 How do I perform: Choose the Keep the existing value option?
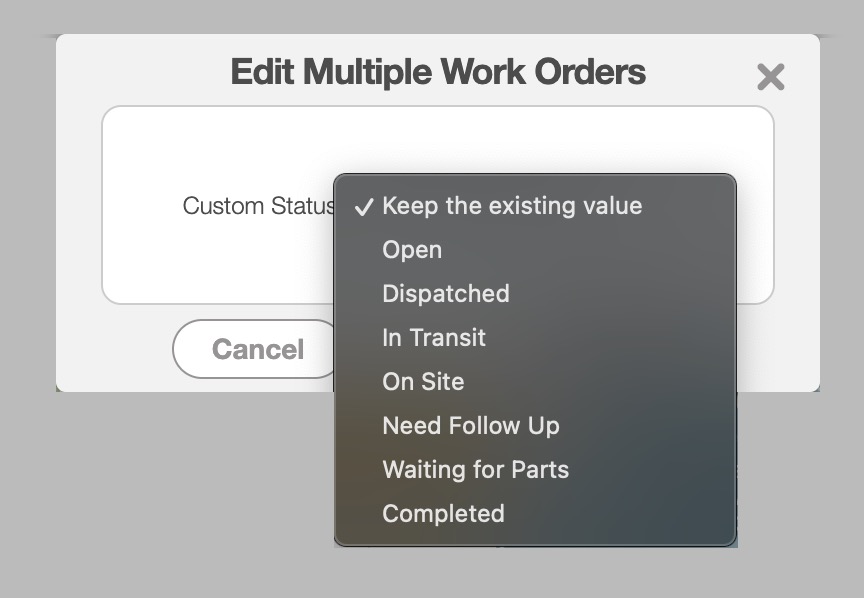click(x=512, y=206)
